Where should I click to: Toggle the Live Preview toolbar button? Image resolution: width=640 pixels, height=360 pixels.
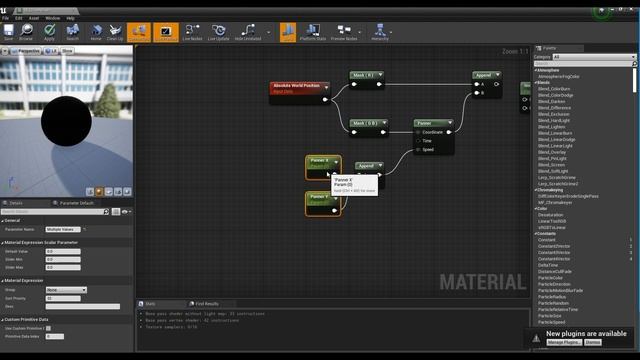166,32
